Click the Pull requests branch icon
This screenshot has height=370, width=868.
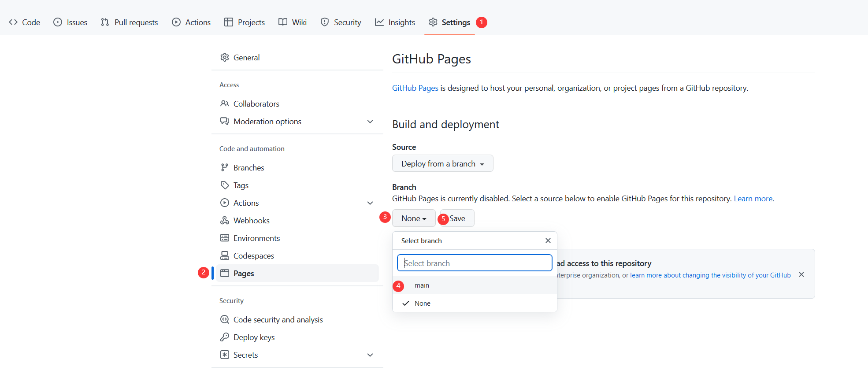click(x=105, y=22)
